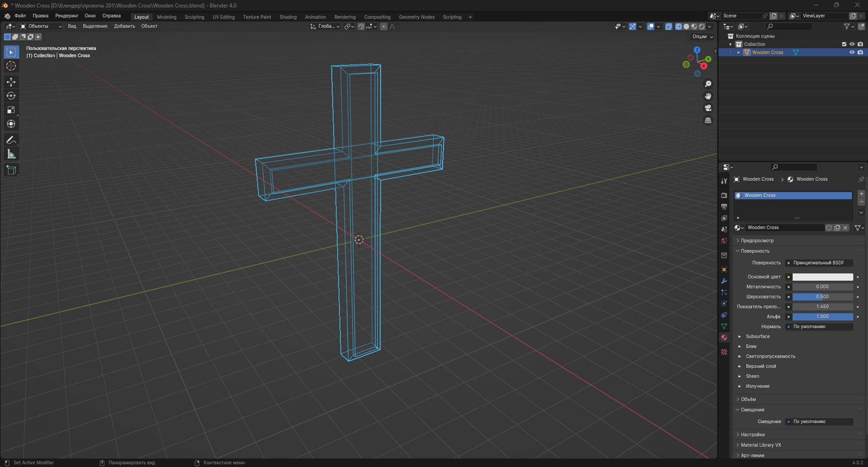Open the Файл menu
868x467 pixels.
coord(20,16)
